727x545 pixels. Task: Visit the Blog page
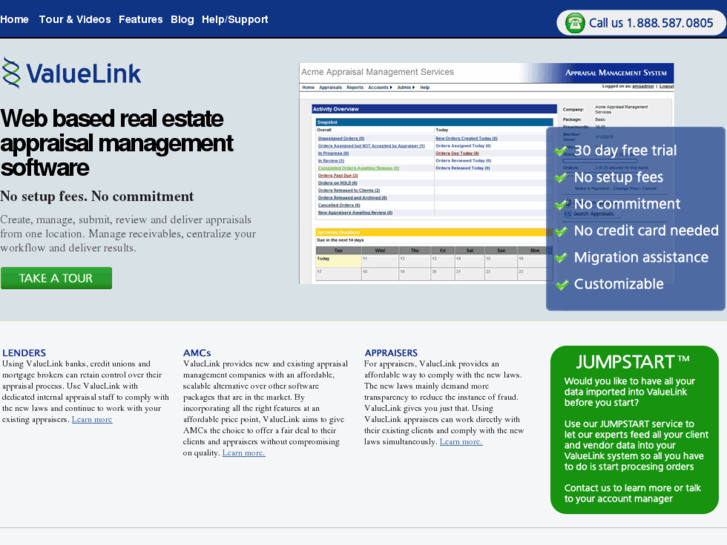(x=182, y=19)
